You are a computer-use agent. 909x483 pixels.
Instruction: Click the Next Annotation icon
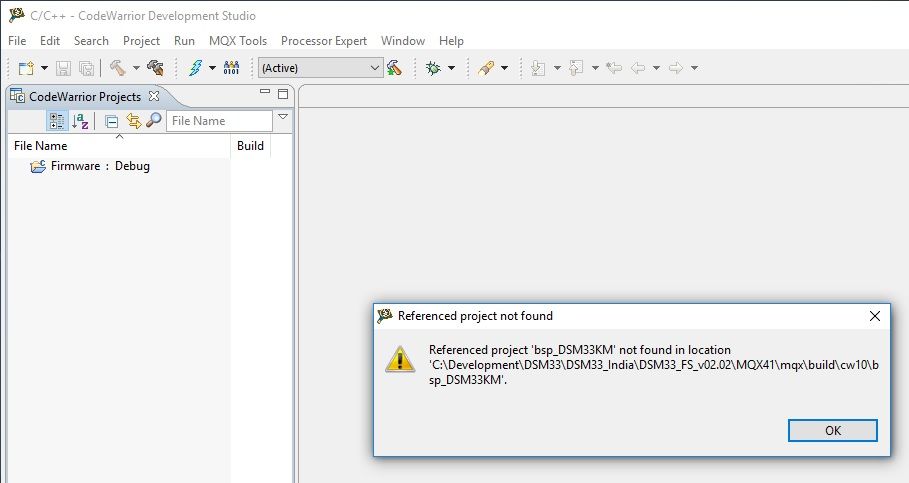(538, 68)
